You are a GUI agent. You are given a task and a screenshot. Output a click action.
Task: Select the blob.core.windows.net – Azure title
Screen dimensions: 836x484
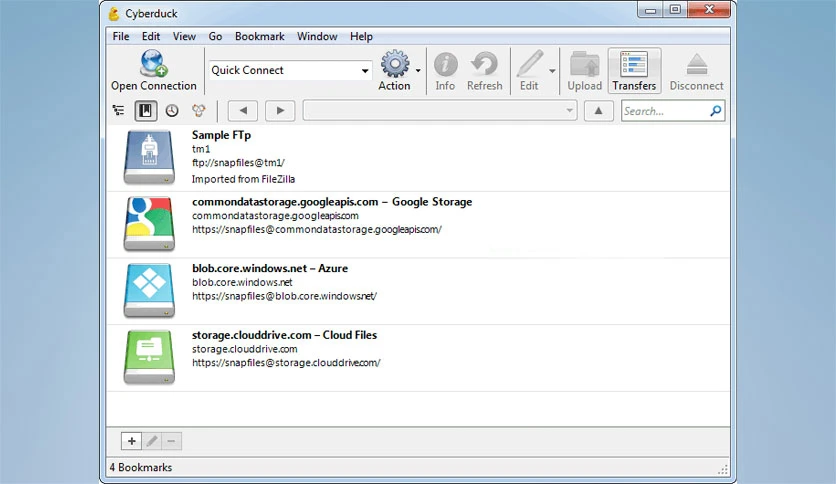[270, 269]
